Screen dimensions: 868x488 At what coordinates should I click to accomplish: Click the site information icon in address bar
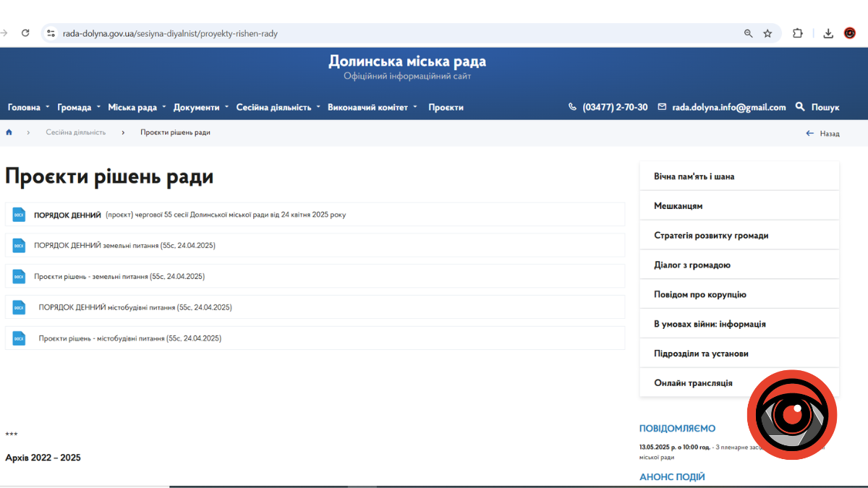(50, 33)
